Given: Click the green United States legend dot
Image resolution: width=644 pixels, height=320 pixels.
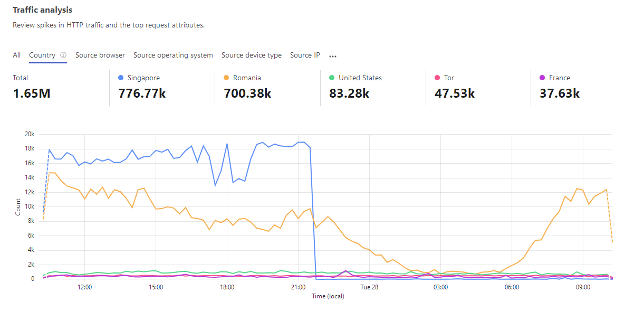Looking at the screenshot, I should 332,78.
